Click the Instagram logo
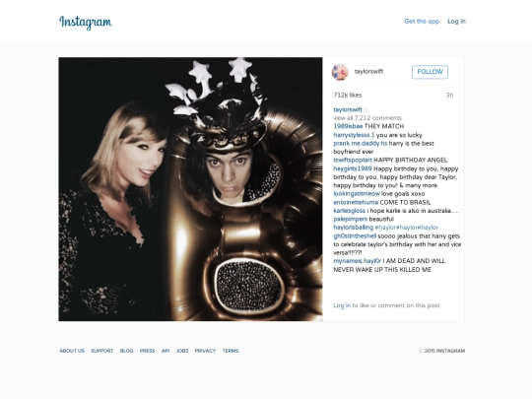Viewport: 532px width, 399px height. [86, 23]
